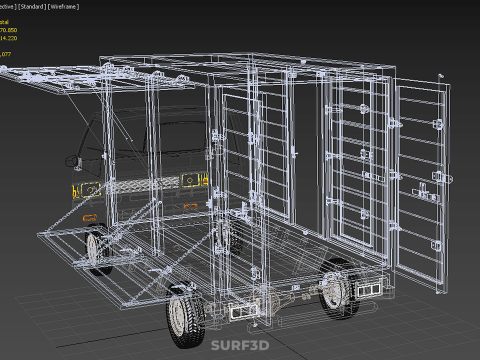Click the yellow statistic value 70.850
This screenshot has width=480, height=360.
coord(8,30)
